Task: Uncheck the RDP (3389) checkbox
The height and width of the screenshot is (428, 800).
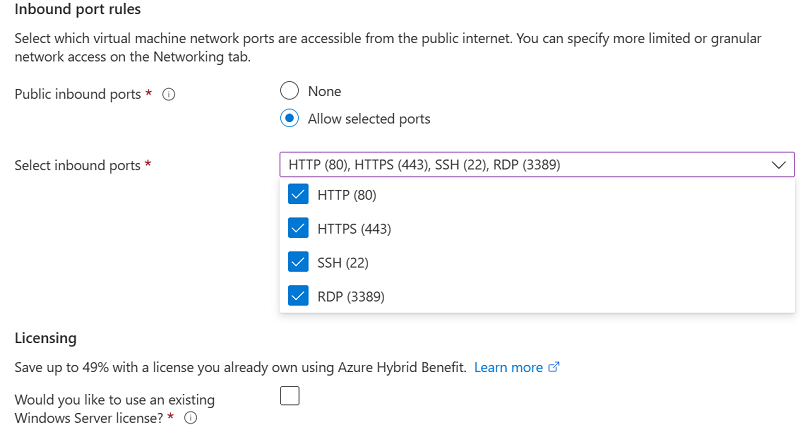Action: pos(298,295)
